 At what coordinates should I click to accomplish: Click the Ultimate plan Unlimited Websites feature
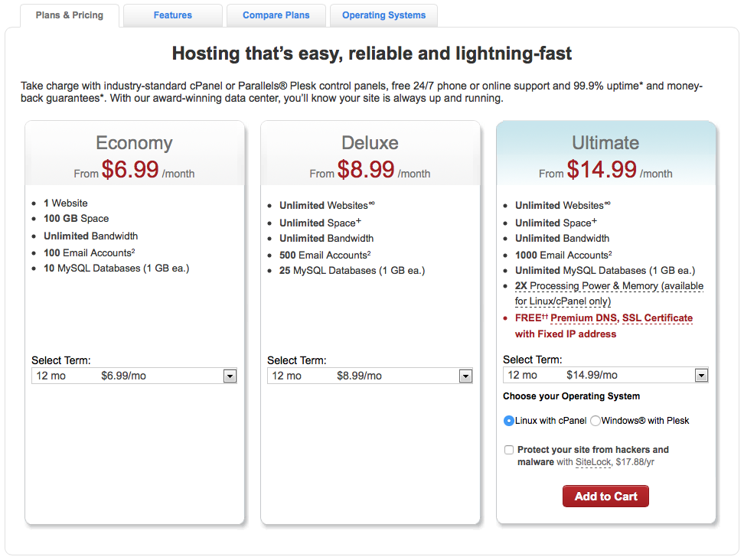(560, 206)
